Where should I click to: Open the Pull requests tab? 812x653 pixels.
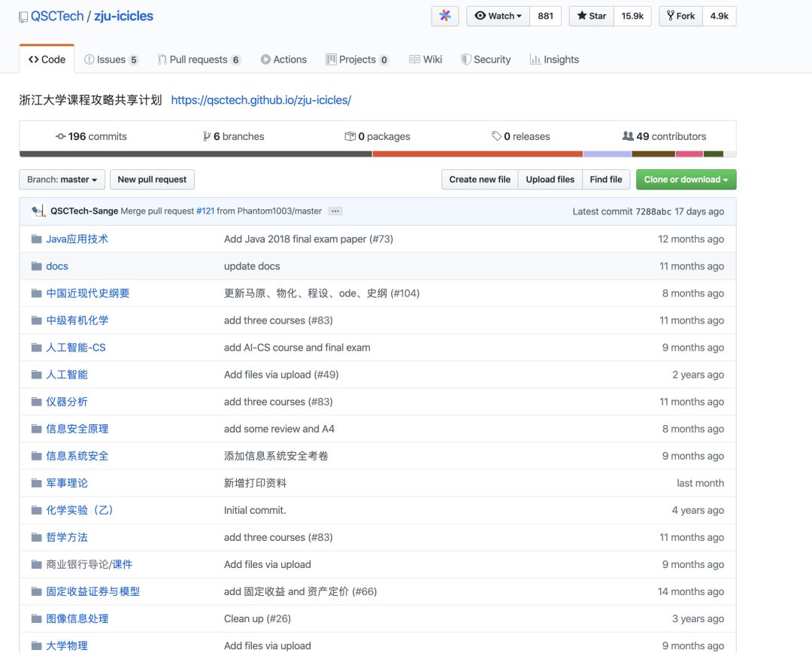(199, 59)
